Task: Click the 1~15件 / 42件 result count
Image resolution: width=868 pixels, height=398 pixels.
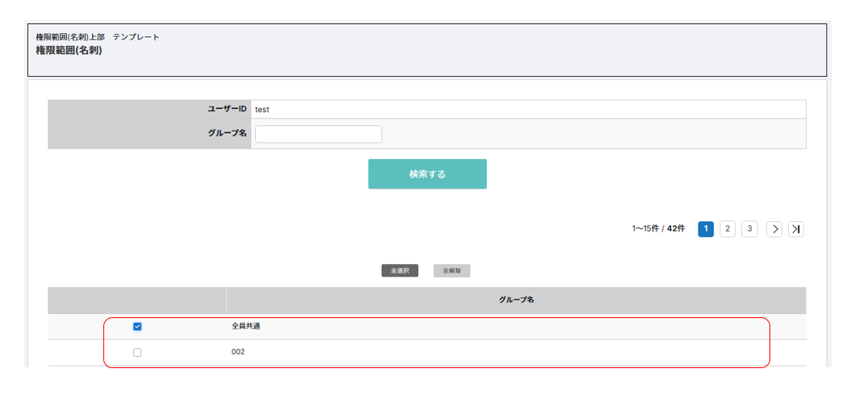Action: point(658,229)
